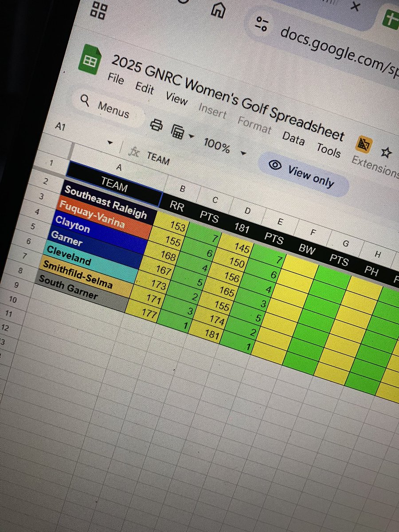The height and width of the screenshot is (532, 399).
Task: Close the current browser tab with X
Action: (x=355, y=6)
